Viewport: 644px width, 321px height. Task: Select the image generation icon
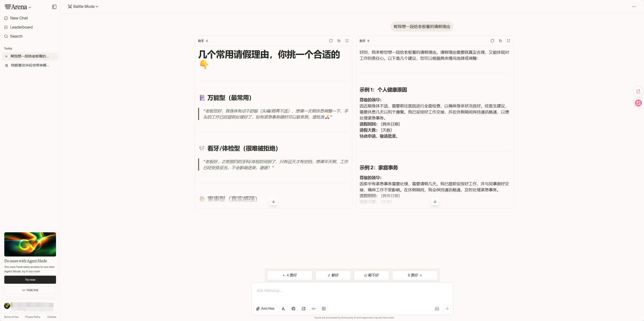click(x=303, y=309)
